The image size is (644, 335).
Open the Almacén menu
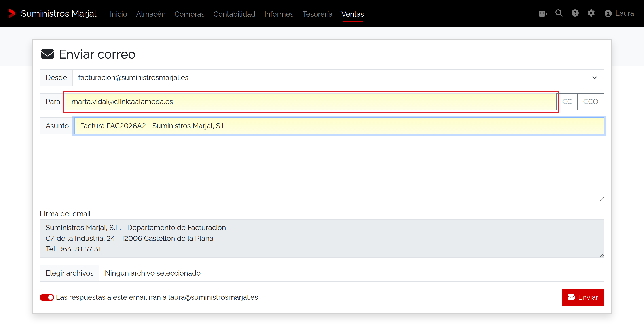151,14
